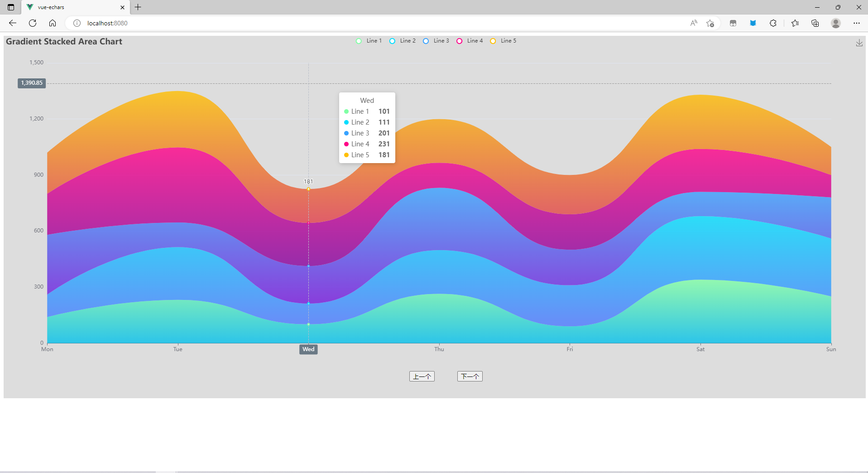Toggle Line 1 series in legend
868x473 pixels.
point(369,41)
